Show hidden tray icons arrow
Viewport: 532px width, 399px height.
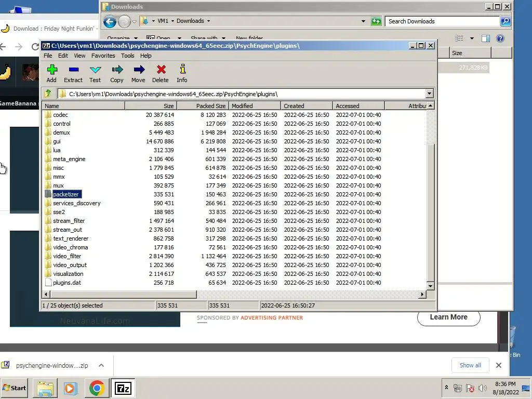(446, 388)
